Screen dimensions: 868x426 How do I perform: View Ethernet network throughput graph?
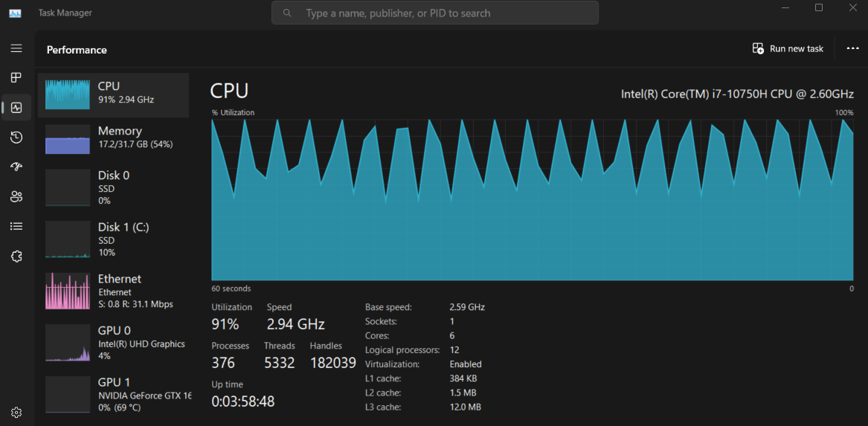coord(113,291)
